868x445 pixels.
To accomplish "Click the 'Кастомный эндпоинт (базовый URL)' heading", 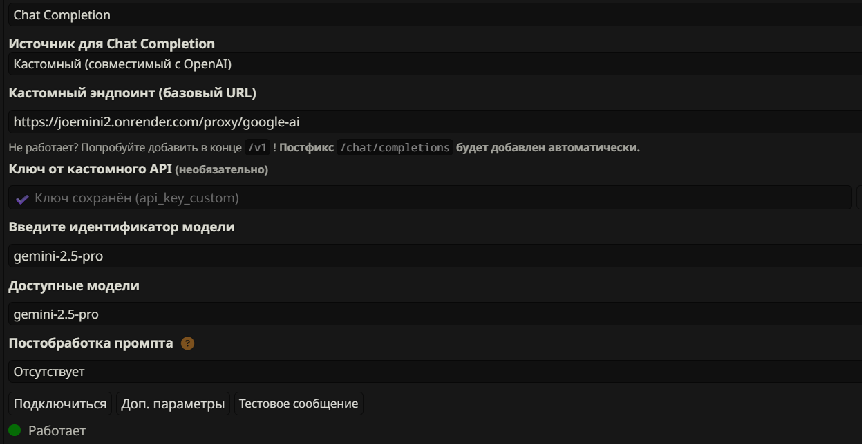I will point(132,93).
